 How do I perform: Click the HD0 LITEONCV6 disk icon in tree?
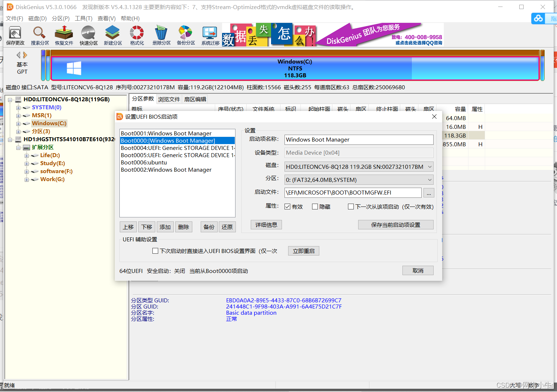[18, 99]
